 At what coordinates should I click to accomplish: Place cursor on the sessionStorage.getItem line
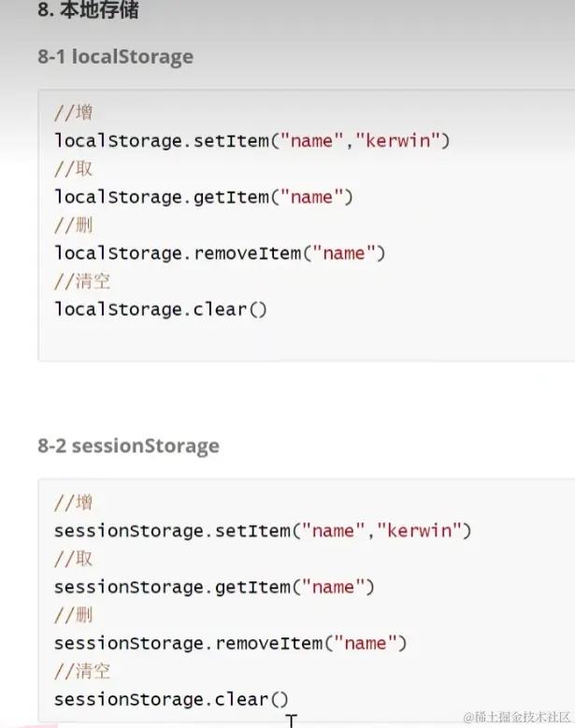coord(214,587)
